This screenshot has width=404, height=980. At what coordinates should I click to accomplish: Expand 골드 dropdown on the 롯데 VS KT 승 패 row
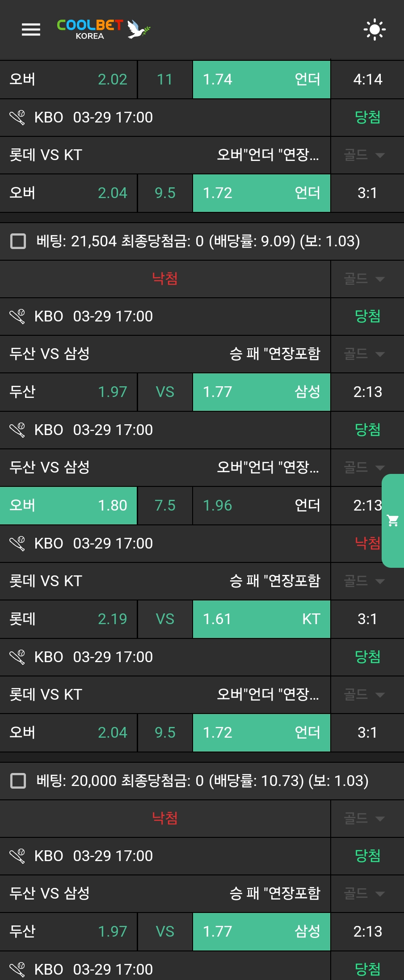(364, 581)
